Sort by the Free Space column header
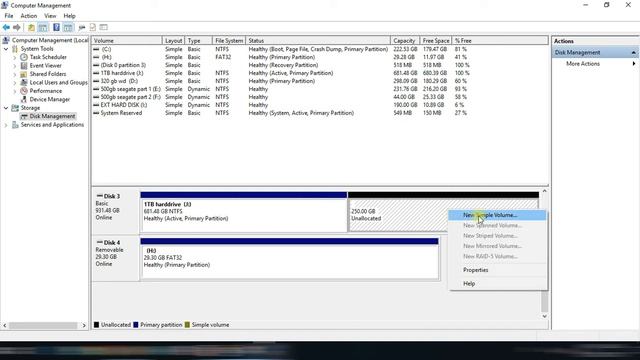Image resolution: width=640 pixels, height=360 pixels. 436,41
